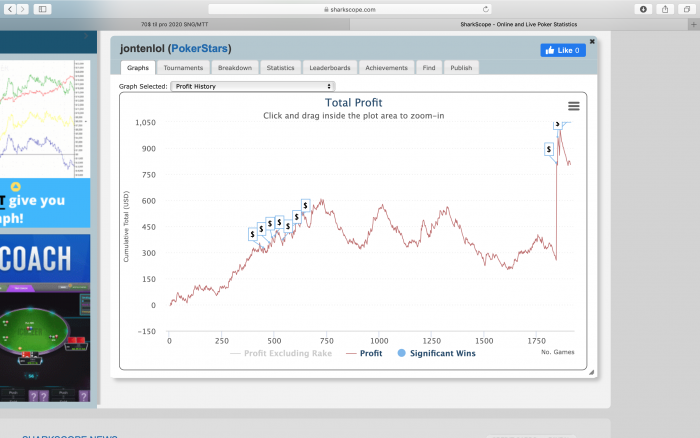The height and width of the screenshot is (438, 700).
Task: Go back with Safari back arrow
Action: click(x=10, y=9)
